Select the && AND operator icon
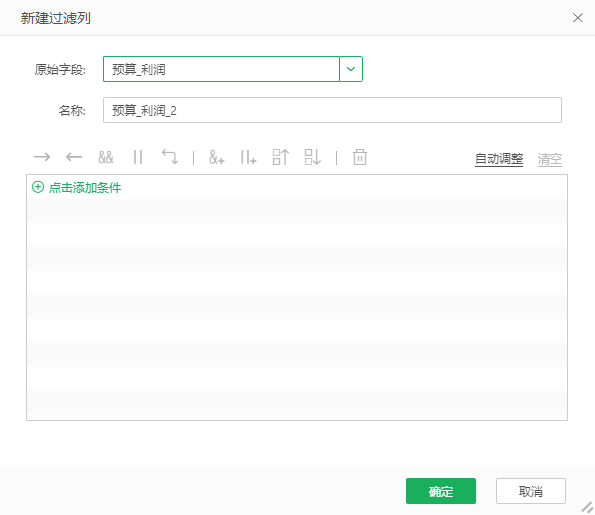This screenshot has height=515, width=595. point(105,157)
